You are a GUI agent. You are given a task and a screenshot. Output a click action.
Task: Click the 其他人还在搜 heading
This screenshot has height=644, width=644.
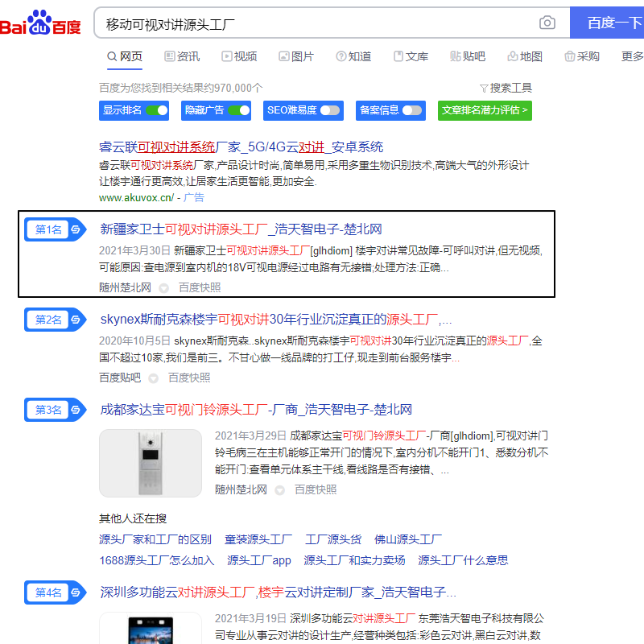click(x=133, y=518)
